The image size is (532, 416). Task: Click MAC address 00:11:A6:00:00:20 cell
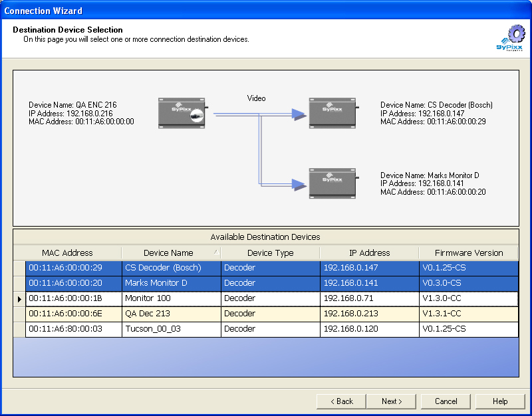(x=73, y=283)
